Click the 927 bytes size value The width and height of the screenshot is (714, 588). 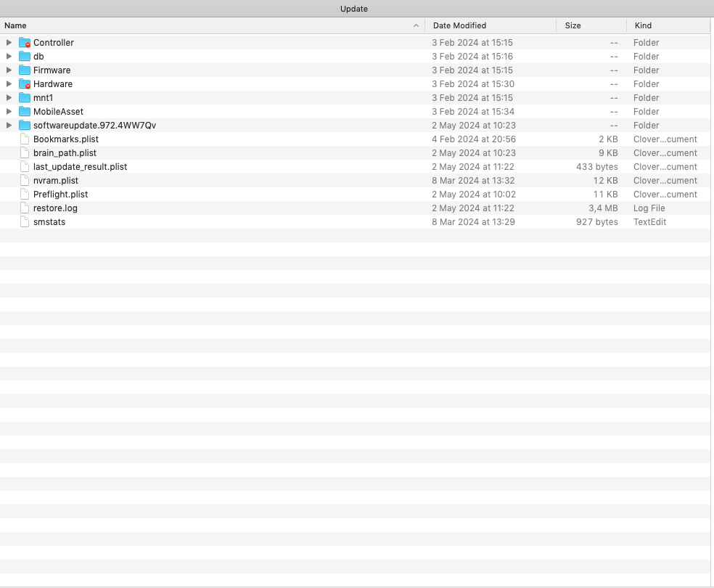[597, 222]
